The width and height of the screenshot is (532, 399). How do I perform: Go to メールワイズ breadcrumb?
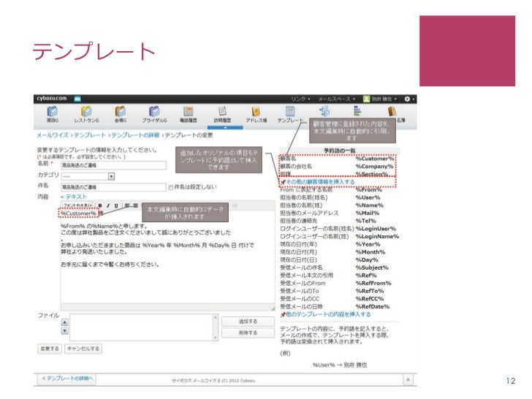point(53,135)
